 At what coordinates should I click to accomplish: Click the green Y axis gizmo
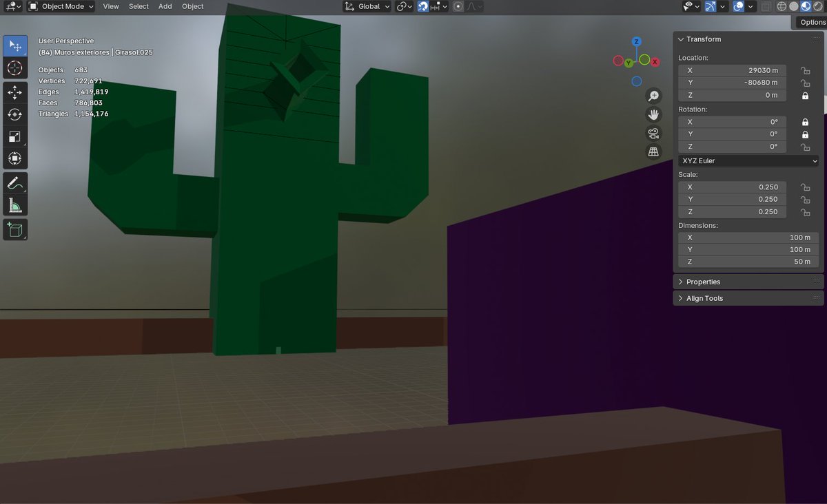(629, 63)
